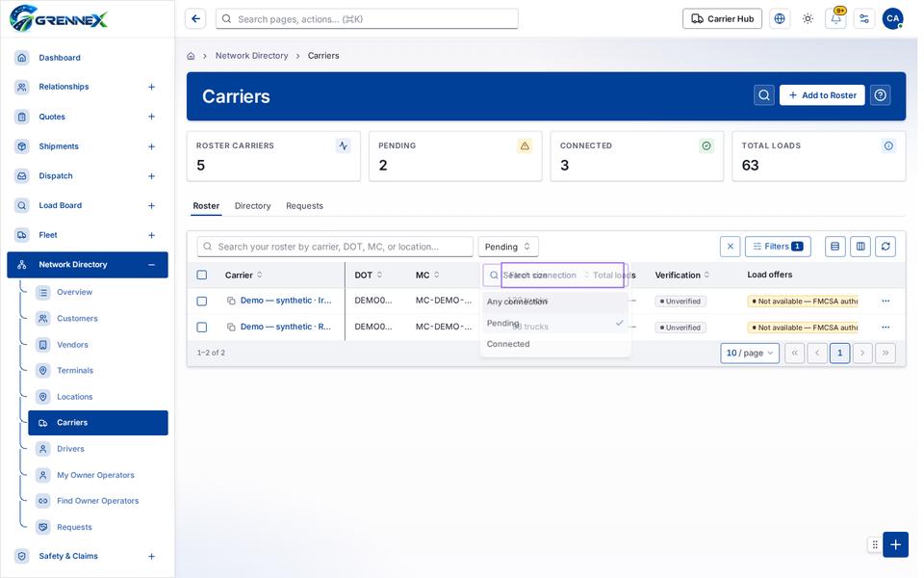Click the help question mark icon
This screenshot has width=924, height=578.
pyautogui.click(x=881, y=95)
